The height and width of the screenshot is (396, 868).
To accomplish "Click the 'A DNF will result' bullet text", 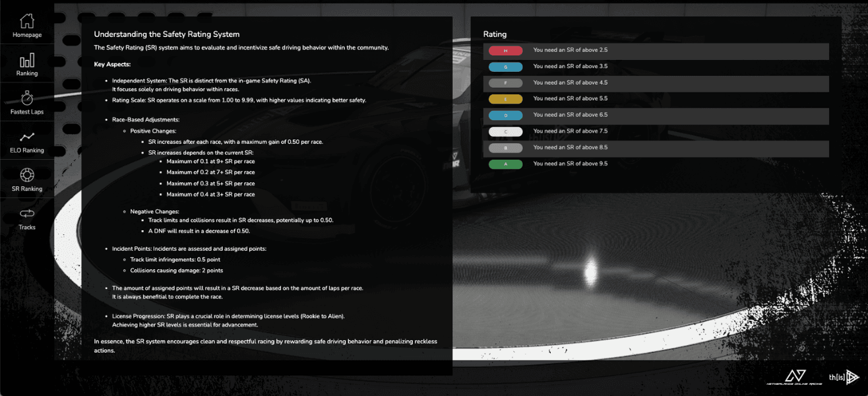I will pyautogui.click(x=199, y=231).
